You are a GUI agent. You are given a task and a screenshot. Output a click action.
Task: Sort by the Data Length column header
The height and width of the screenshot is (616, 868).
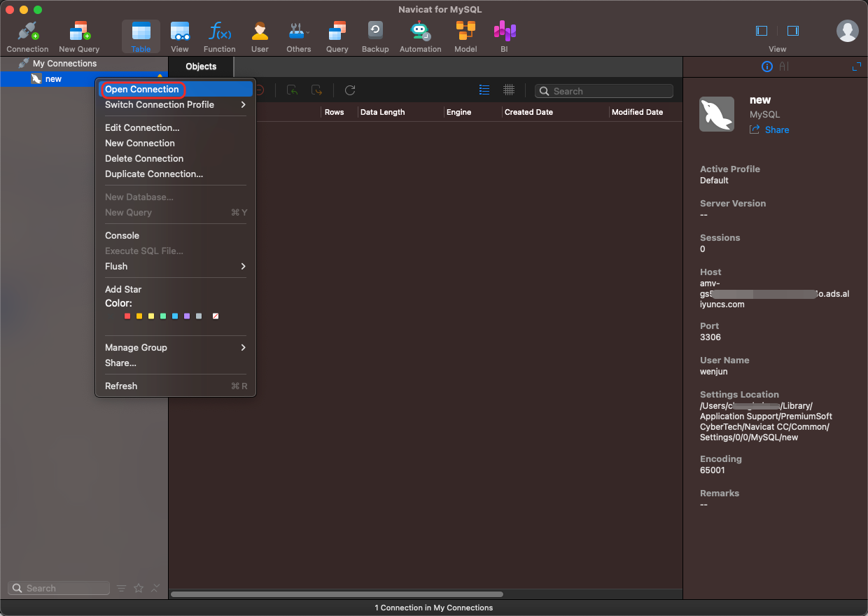pyautogui.click(x=382, y=112)
